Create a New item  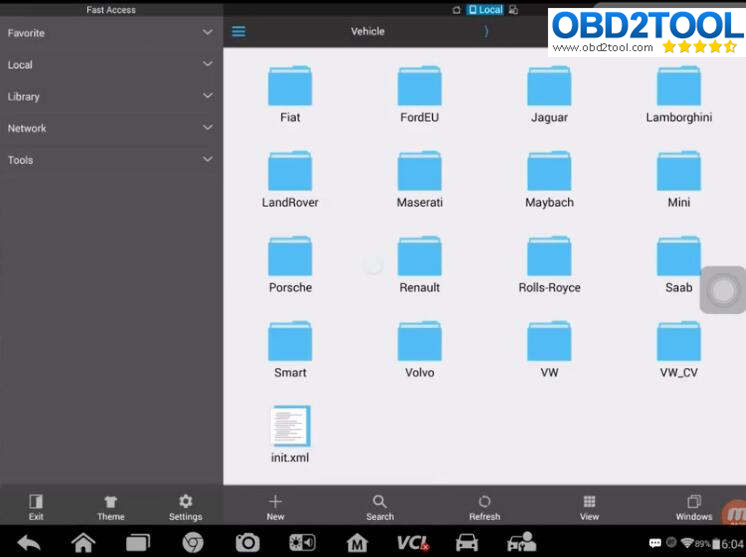pos(275,507)
